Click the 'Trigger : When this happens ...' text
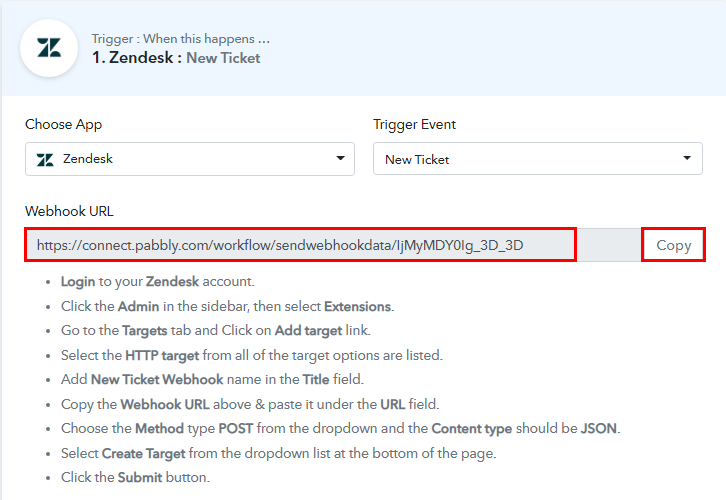 (x=181, y=38)
